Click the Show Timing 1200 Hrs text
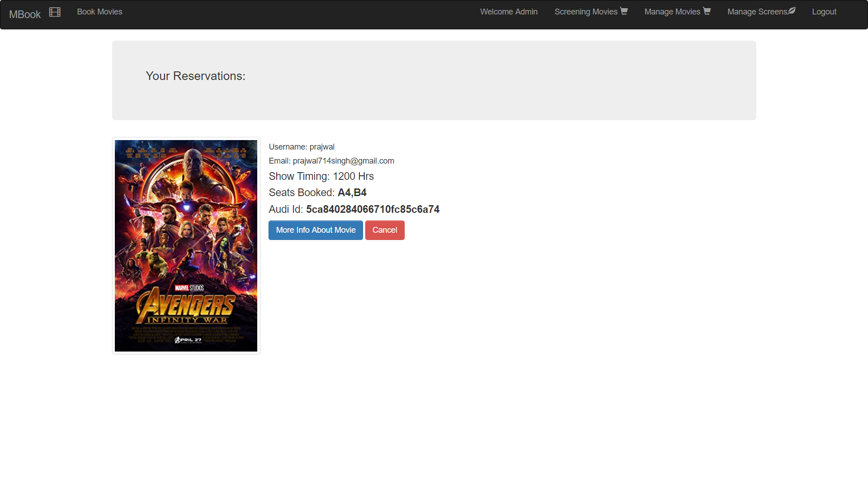The image size is (868, 488). [321, 176]
